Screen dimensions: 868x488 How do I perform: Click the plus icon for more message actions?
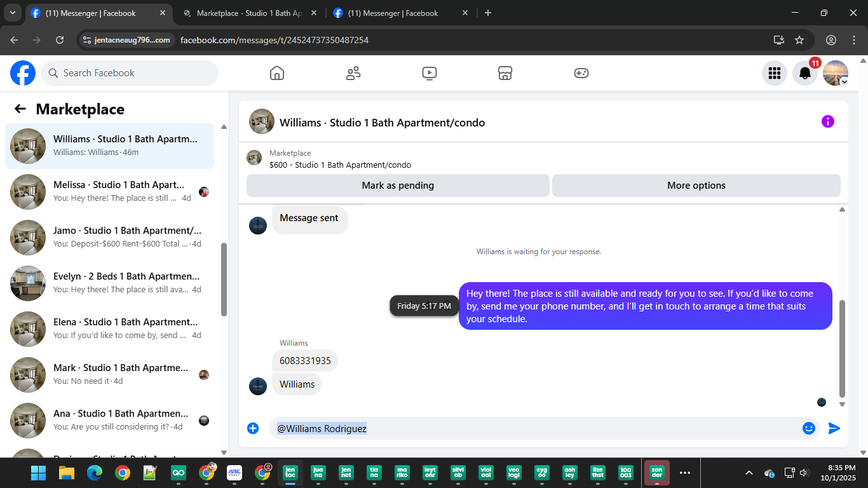[253, 428]
